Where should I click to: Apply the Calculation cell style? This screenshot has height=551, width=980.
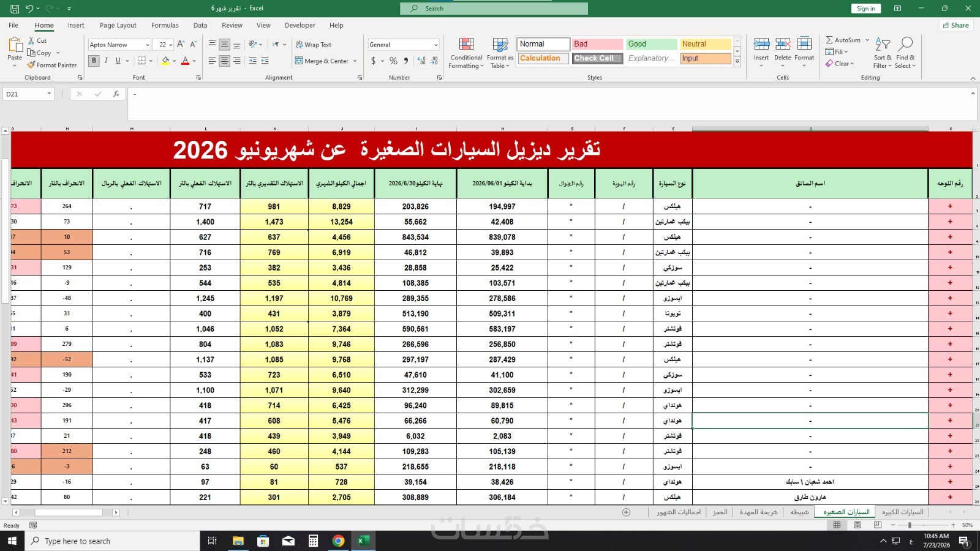pos(543,58)
